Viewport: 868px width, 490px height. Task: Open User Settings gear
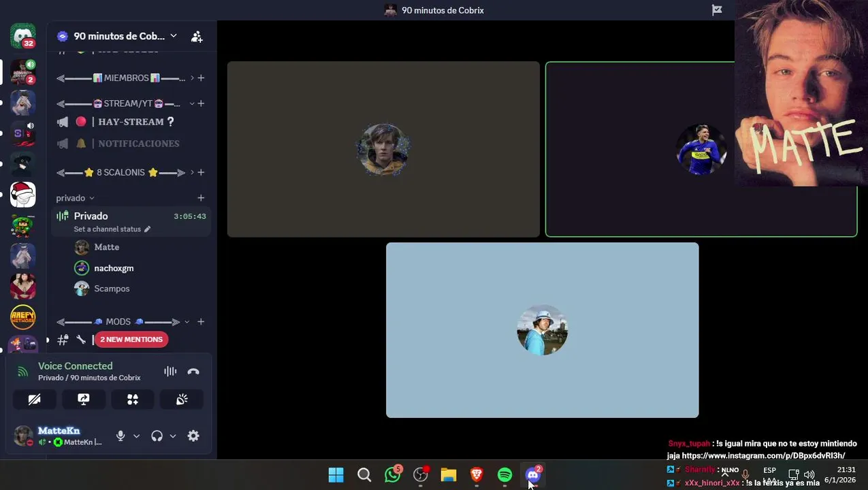click(193, 436)
